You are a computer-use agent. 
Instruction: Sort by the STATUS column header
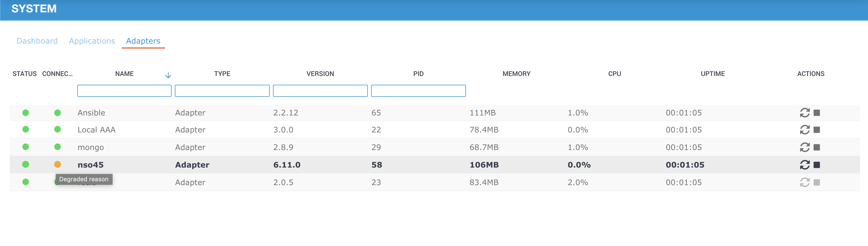[25, 74]
